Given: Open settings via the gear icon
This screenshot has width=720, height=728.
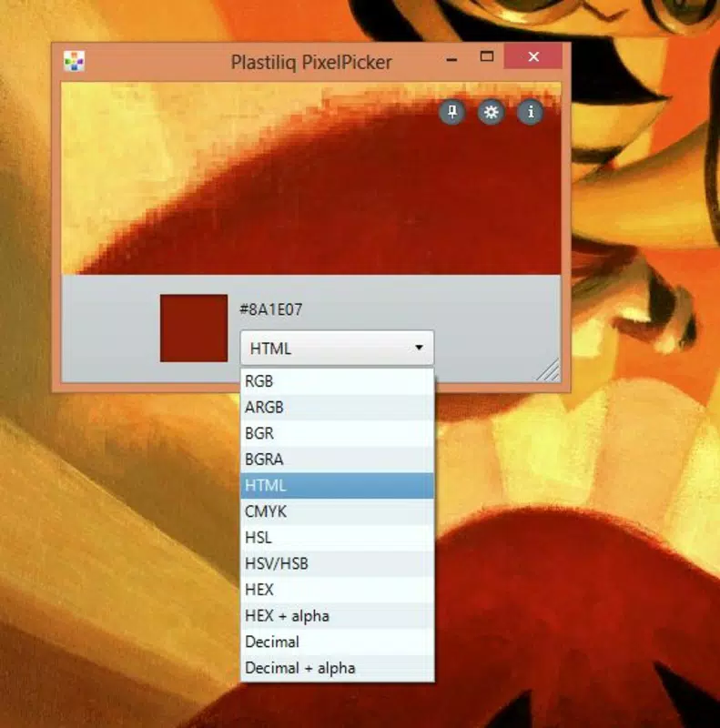Looking at the screenshot, I should (491, 112).
